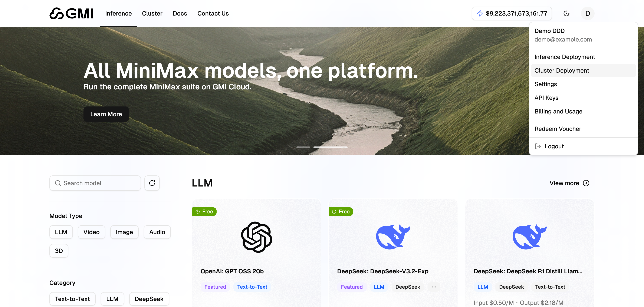
Task: Click the OpenAI logo on GPT OSS card
Action: (x=256, y=237)
